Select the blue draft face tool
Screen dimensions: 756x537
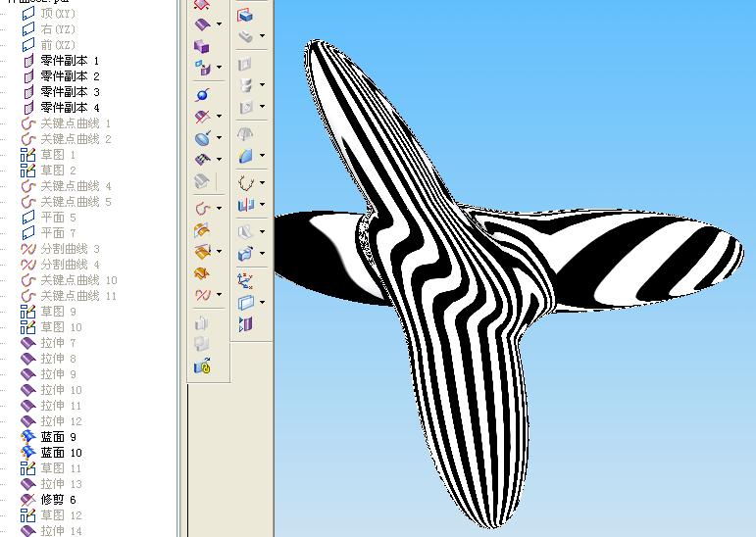click(245, 155)
